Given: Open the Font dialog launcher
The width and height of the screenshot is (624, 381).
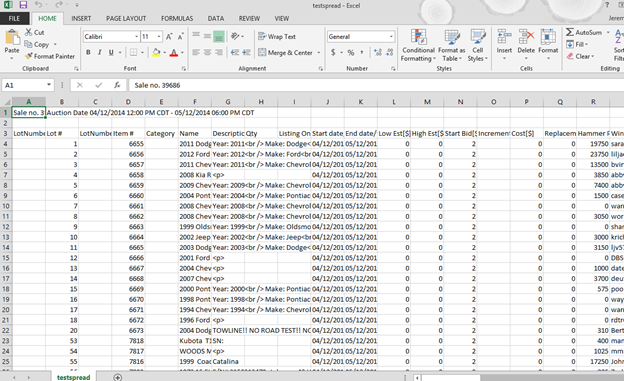Looking at the screenshot, I should [183, 68].
